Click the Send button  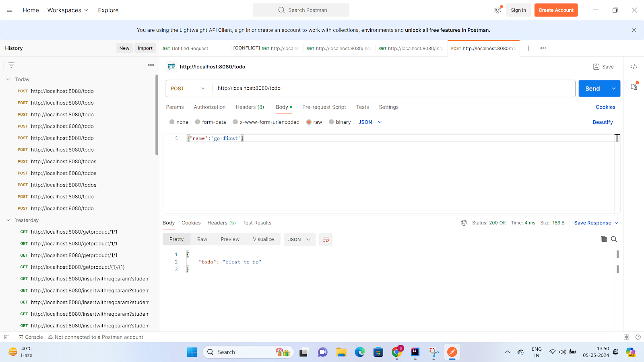coord(592,88)
